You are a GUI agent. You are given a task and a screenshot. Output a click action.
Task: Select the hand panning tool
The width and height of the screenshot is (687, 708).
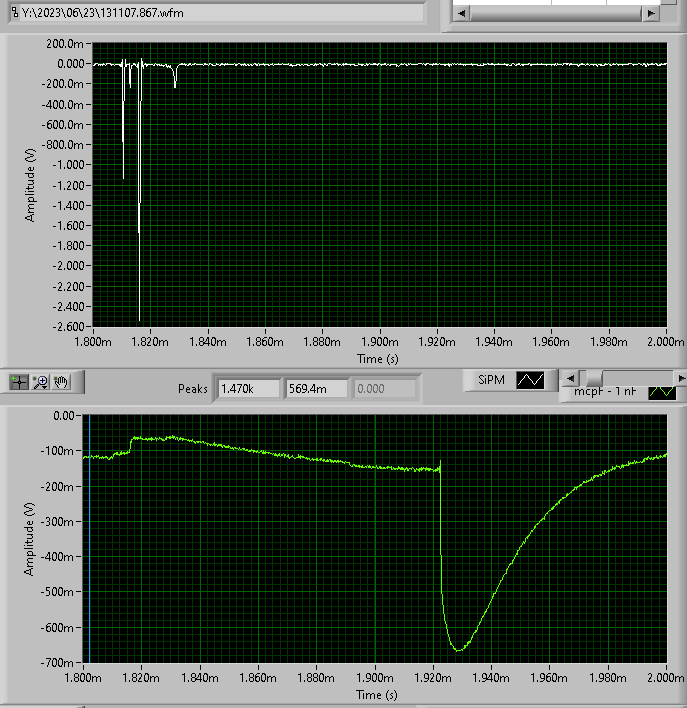(61, 382)
